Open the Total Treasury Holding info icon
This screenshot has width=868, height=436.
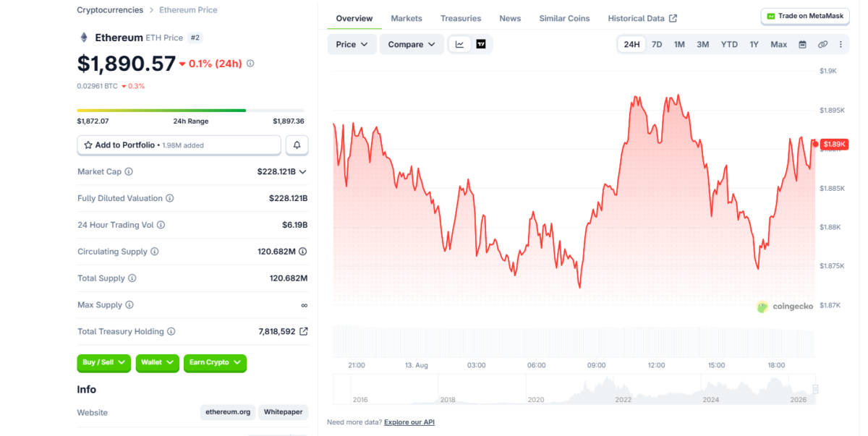(171, 332)
